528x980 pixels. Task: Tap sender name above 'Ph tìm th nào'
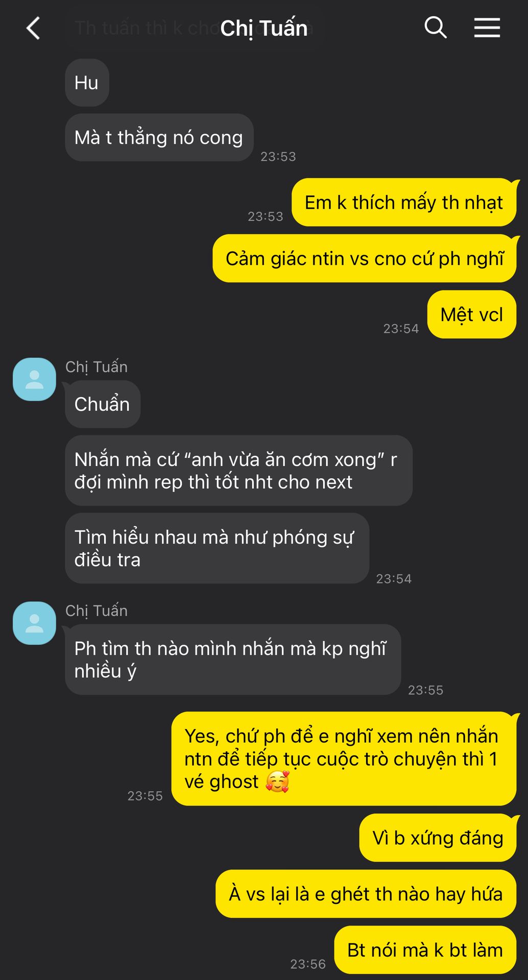point(97,611)
